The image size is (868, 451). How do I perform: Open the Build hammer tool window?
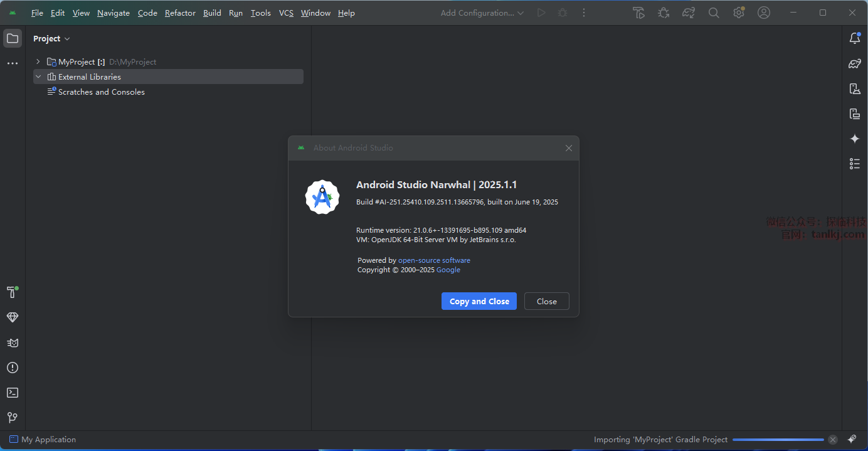tap(13, 292)
